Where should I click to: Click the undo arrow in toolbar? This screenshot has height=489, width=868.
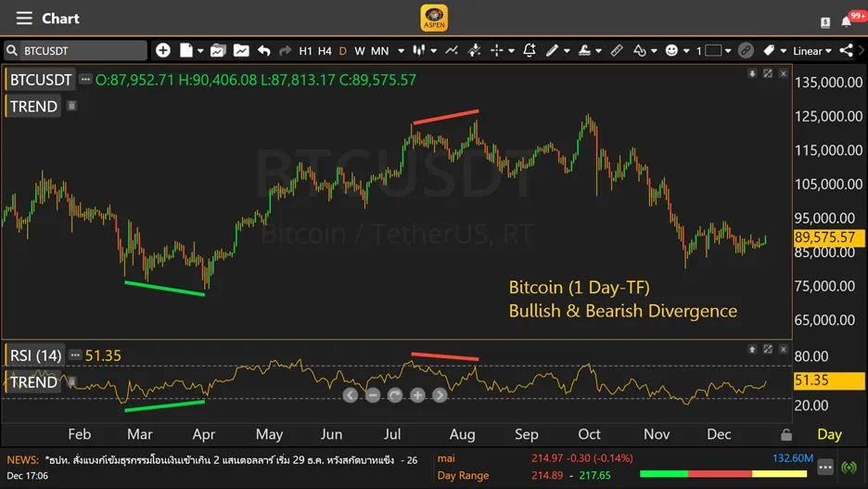[263, 50]
